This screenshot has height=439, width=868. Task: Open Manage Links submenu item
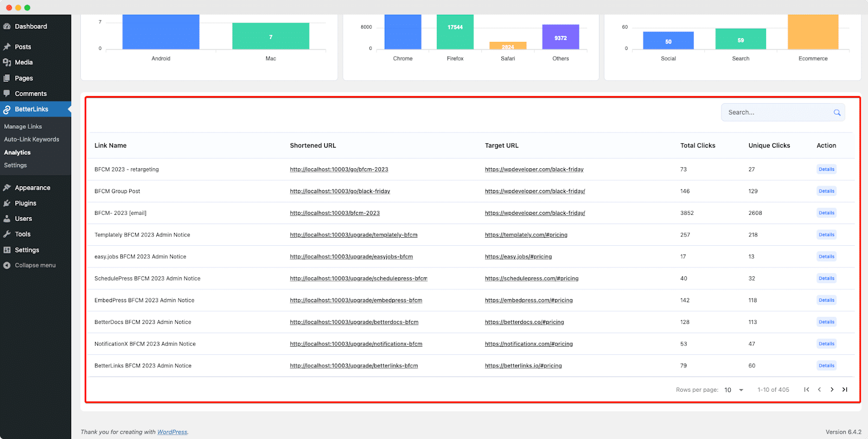[x=23, y=126]
